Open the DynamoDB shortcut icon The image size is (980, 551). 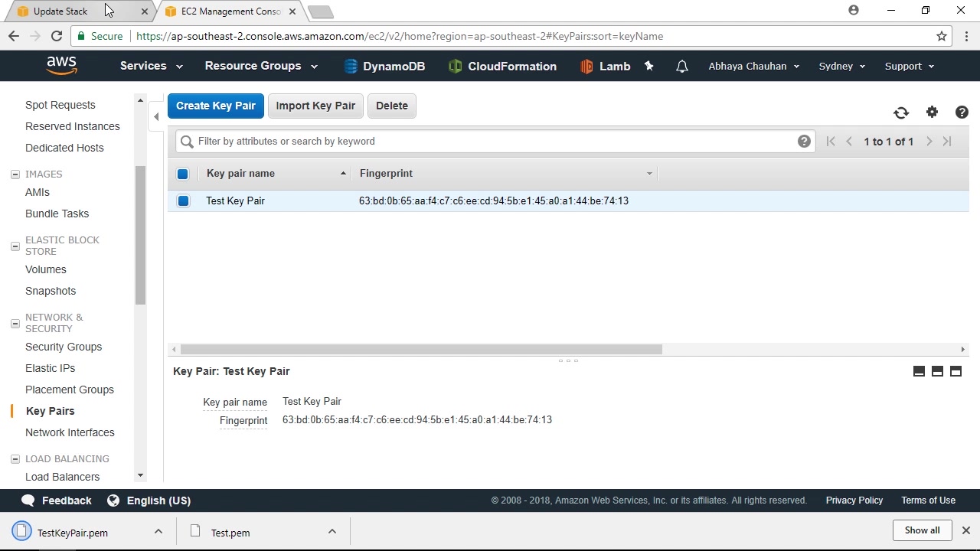351,67
